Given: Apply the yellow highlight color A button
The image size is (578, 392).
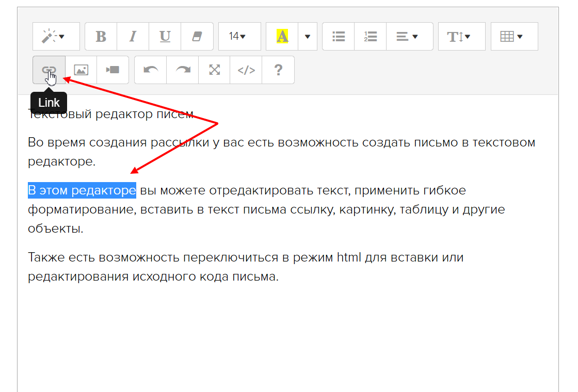Looking at the screenshot, I should pyautogui.click(x=282, y=37).
